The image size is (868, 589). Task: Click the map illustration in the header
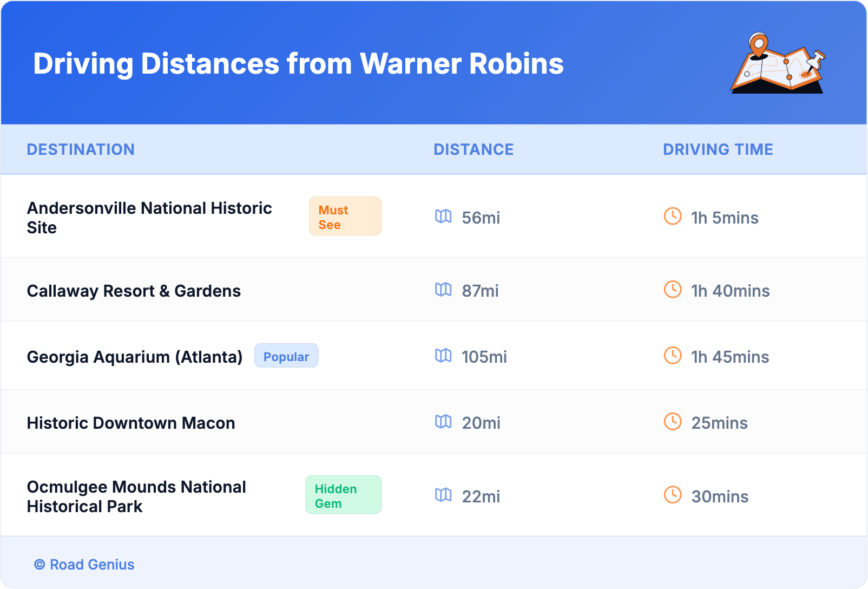coord(778,63)
